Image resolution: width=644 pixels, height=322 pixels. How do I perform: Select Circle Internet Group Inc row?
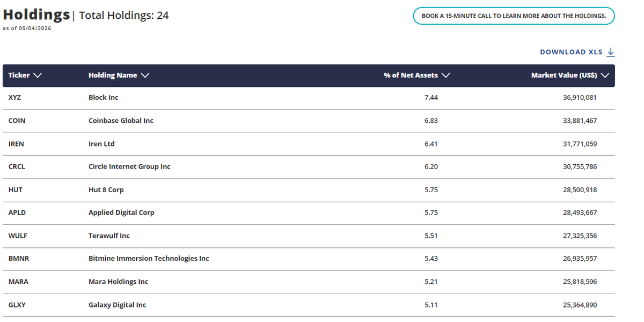[x=309, y=167]
